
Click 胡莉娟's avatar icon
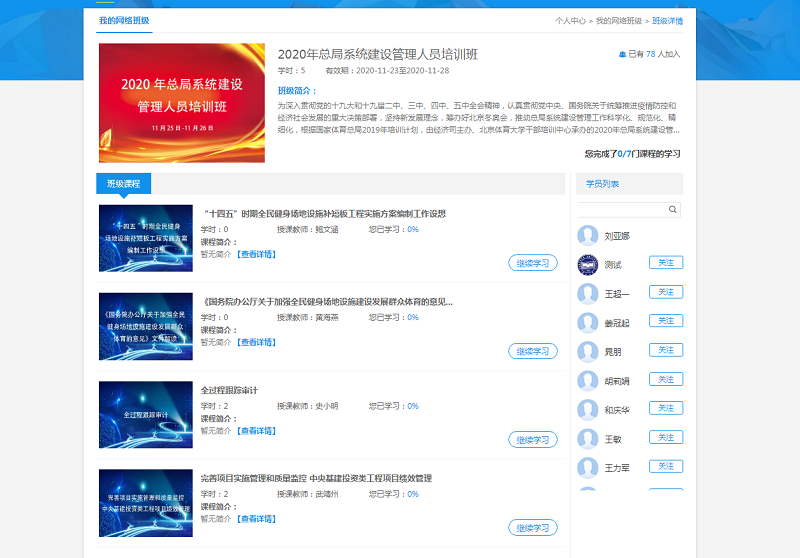pyautogui.click(x=588, y=381)
